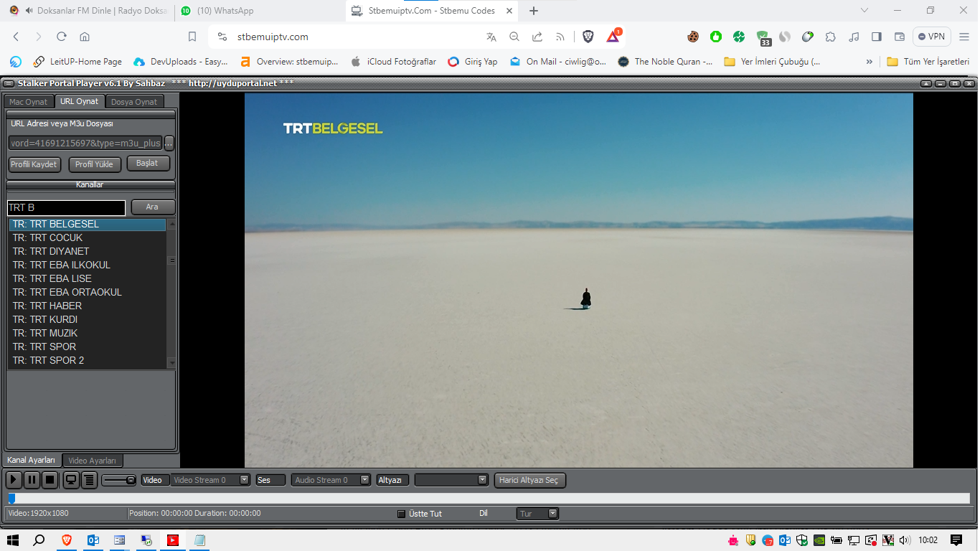
Task: Click the cookie extension icon
Action: tap(693, 37)
